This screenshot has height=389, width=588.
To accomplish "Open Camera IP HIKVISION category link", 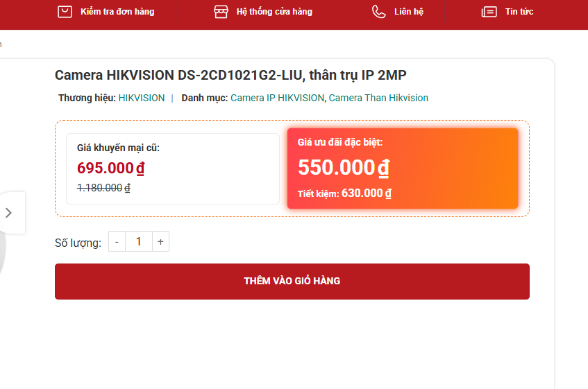I will [x=277, y=98].
